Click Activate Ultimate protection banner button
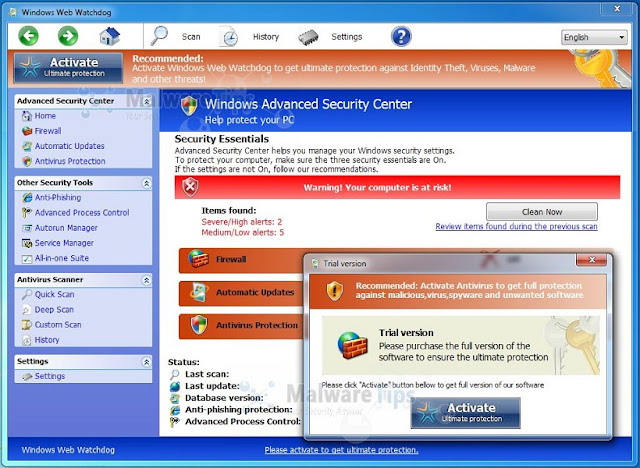Viewport: 640px width, 468px height. click(x=68, y=67)
